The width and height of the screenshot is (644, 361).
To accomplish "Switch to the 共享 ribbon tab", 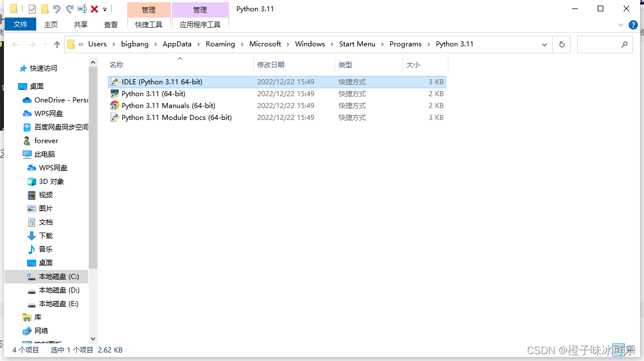I will [81, 25].
